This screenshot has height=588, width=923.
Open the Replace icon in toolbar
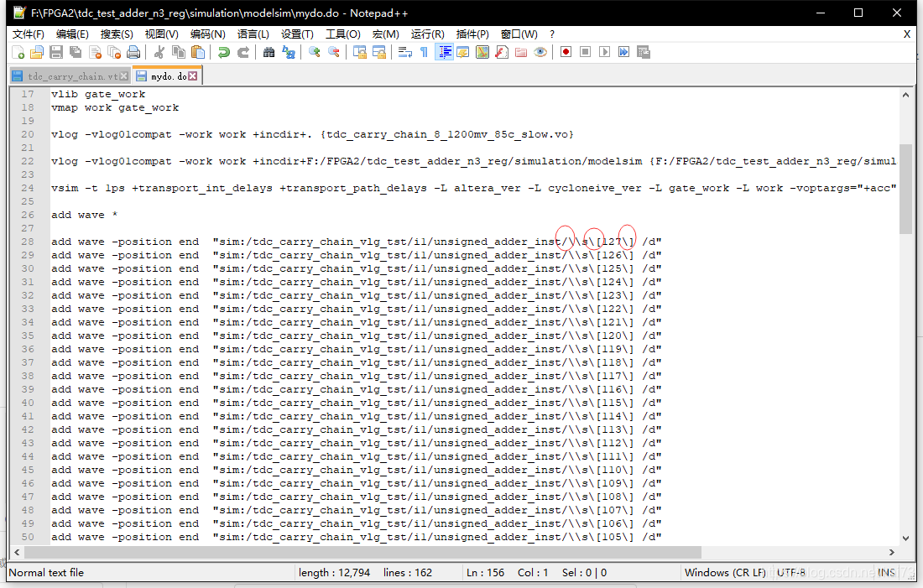289,52
